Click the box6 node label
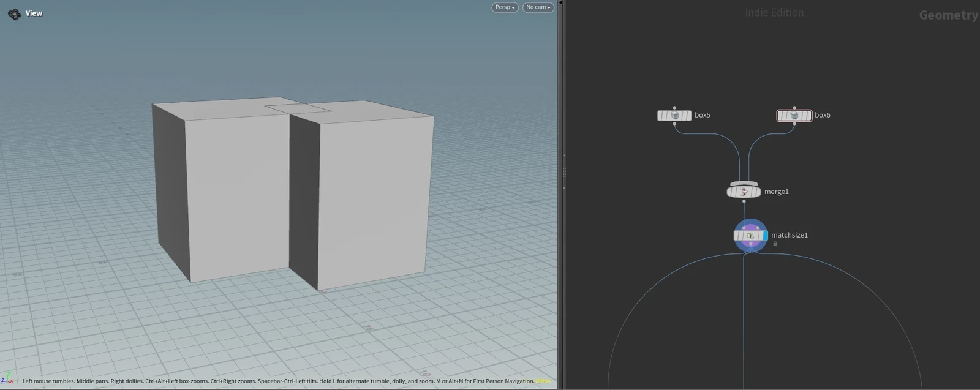 823,115
